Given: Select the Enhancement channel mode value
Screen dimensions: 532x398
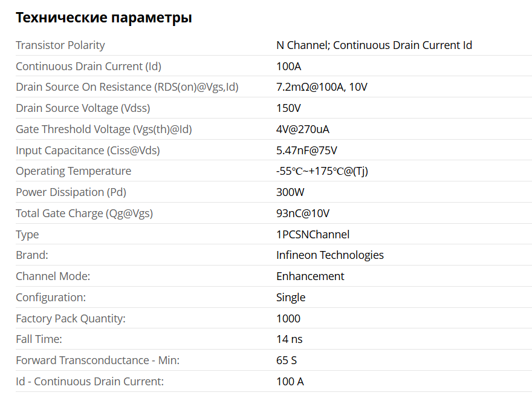Looking at the screenshot, I should coord(310,276).
